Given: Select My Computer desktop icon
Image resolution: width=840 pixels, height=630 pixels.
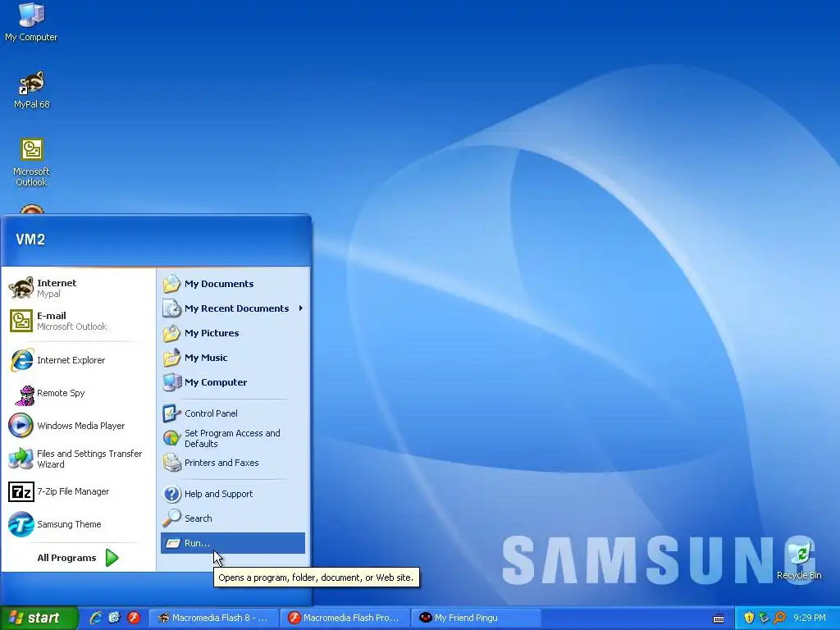Looking at the screenshot, I should coord(31,22).
